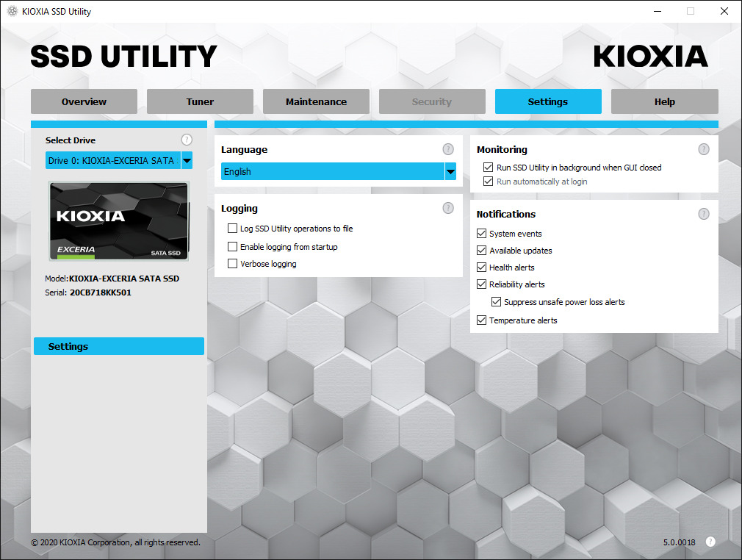Switch to the Overview tab
This screenshot has width=742, height=560.
(84, 101)
